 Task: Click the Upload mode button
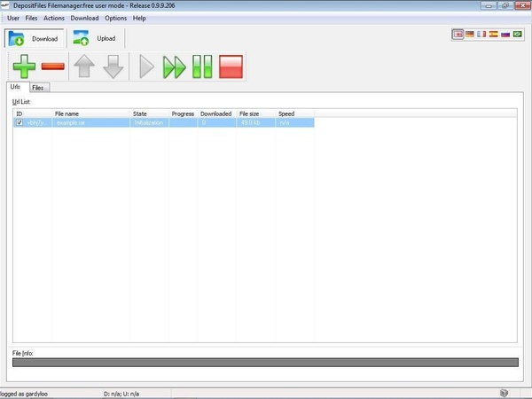pos(95,38)
